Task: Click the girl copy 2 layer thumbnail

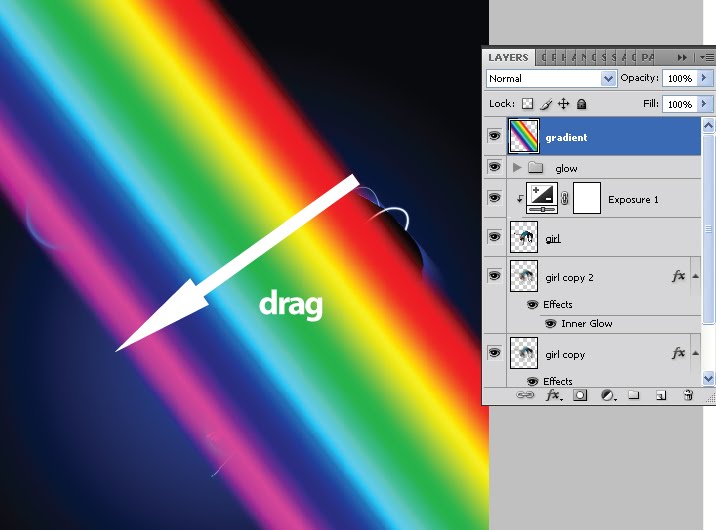Action: coord(524,276)
